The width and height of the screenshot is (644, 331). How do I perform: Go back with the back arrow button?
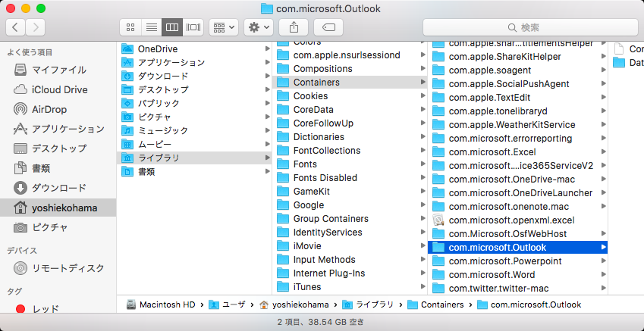tap(16, 27)
